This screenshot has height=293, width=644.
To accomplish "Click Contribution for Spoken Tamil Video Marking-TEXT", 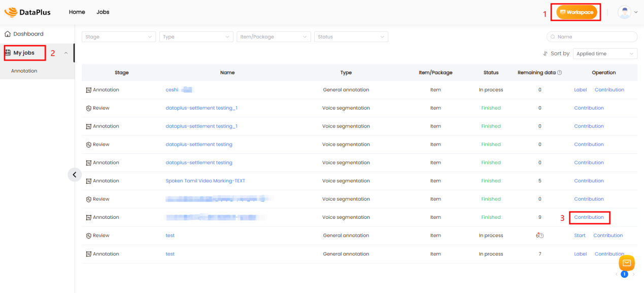I will (x=589, y=181).
